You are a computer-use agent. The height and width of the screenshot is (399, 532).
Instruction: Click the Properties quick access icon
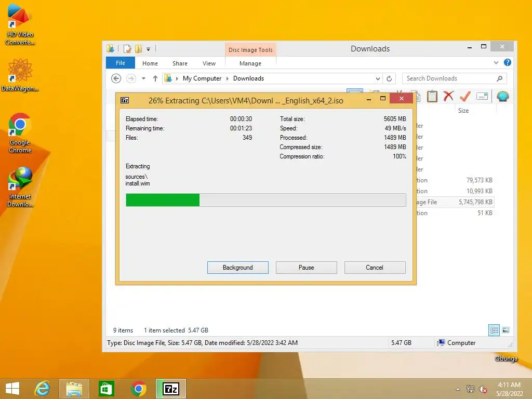point(127,49)
